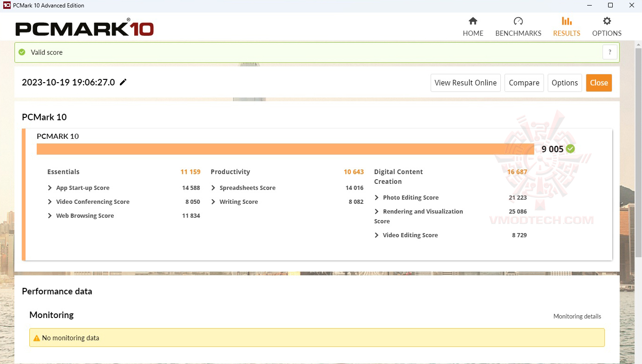The image size is (642, 364).
Task: Click the green valid score checkmark icon
Action: [x=22, y=52]
